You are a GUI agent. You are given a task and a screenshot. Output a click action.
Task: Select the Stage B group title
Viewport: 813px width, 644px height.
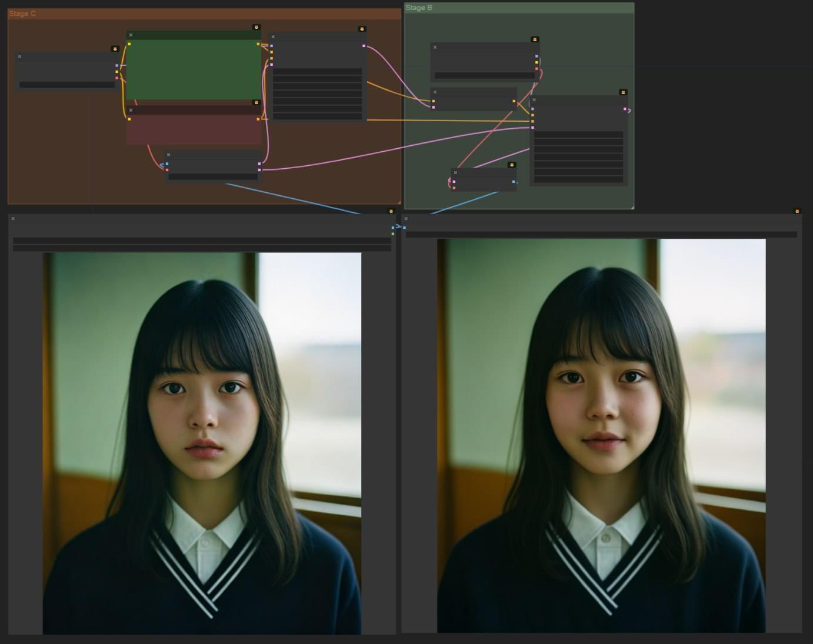pos(419,8)
